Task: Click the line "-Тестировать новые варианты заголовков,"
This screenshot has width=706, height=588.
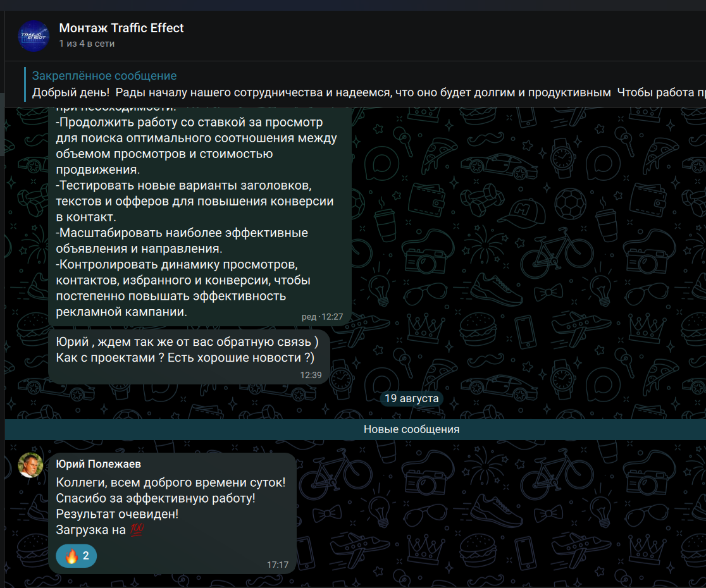Action: coord(183,185)
